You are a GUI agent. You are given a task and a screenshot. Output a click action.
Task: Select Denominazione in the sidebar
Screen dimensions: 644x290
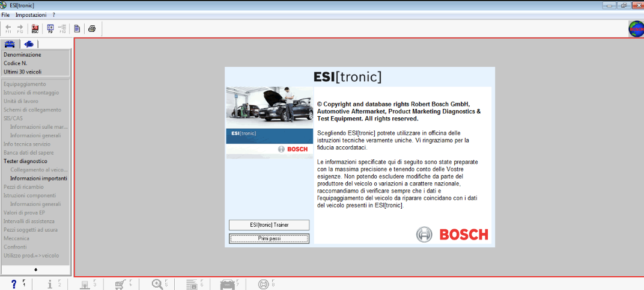click(x=22, y=55)
